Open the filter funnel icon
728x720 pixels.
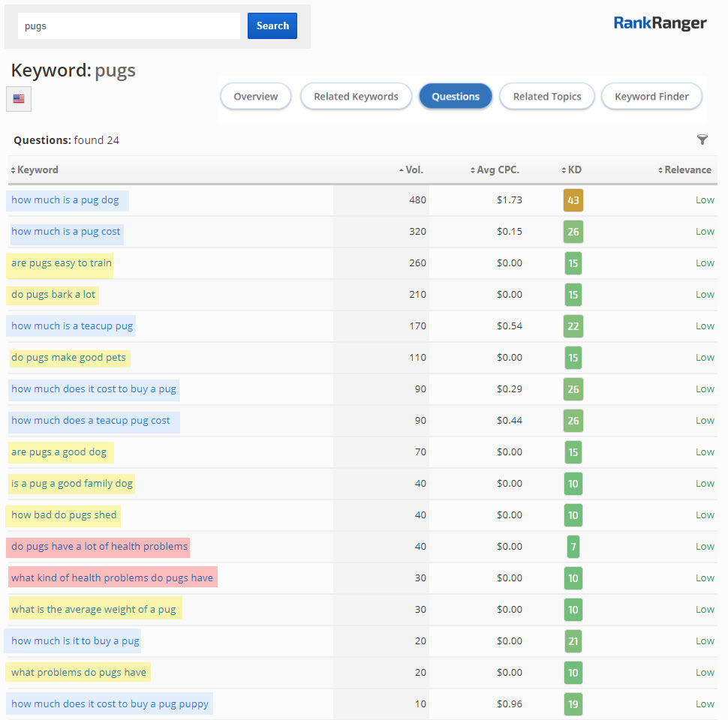pos(702,139)
